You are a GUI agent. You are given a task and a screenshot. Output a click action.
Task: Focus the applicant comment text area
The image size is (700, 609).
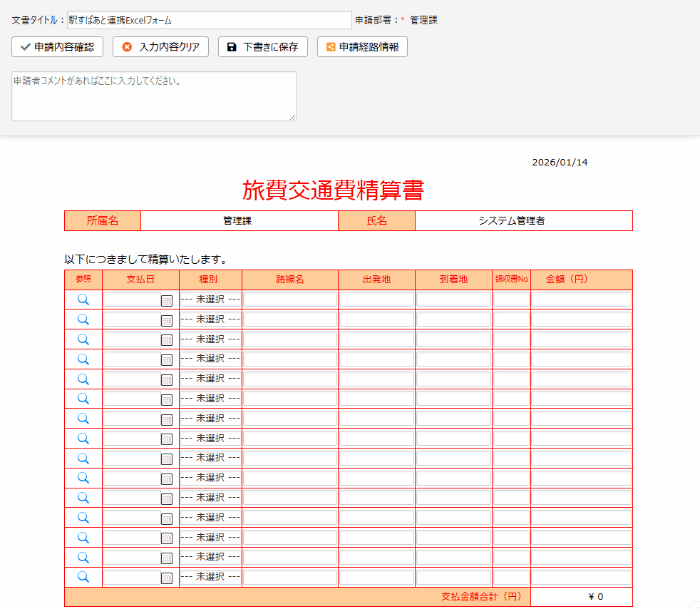(153, 96)
